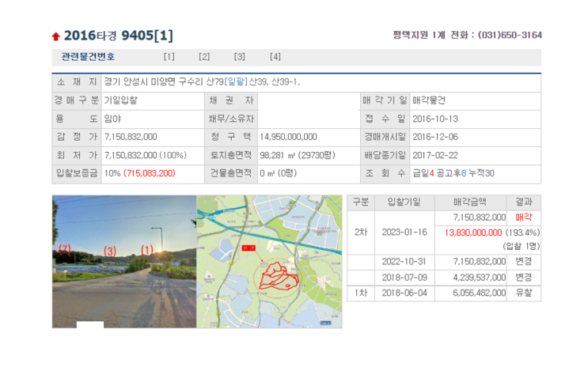
Task: Click the 결과 column header
Action: [x=524, y=202]
